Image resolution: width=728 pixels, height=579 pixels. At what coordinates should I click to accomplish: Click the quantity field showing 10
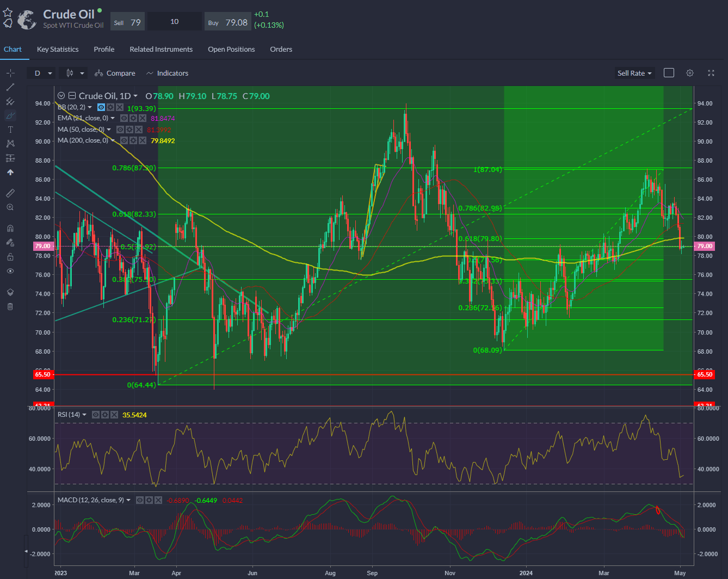(x=175, y=22)
